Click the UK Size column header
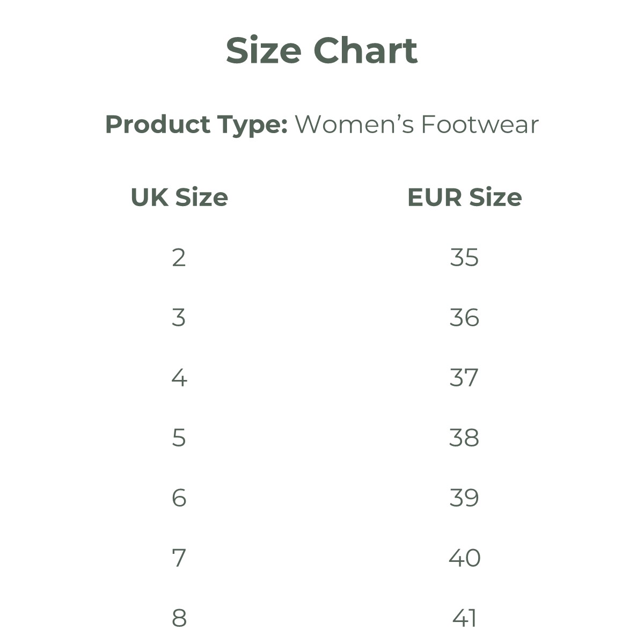Viewport: 644px width, 644px height. coord(179,197)
